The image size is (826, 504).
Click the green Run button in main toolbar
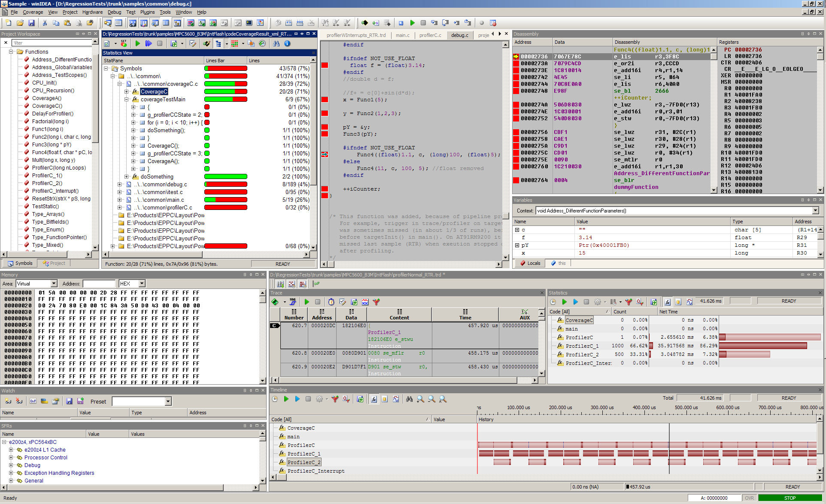tap(412, 23)
